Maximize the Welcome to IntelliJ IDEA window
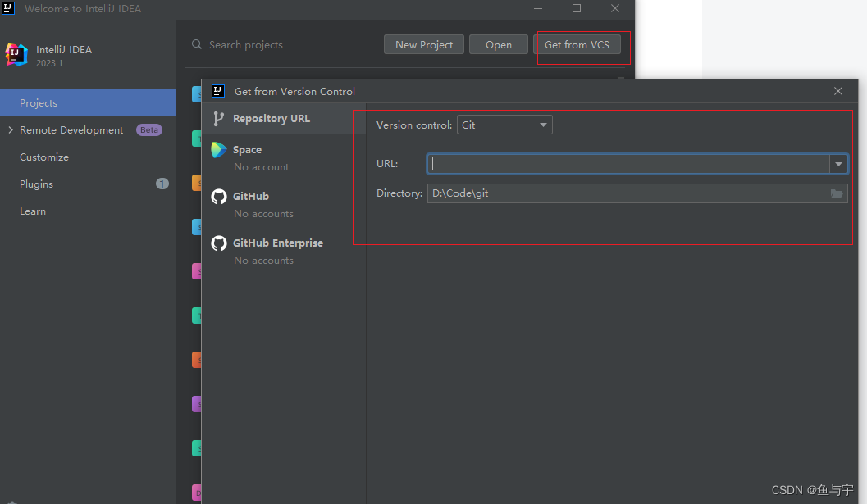 coord(576,8)
